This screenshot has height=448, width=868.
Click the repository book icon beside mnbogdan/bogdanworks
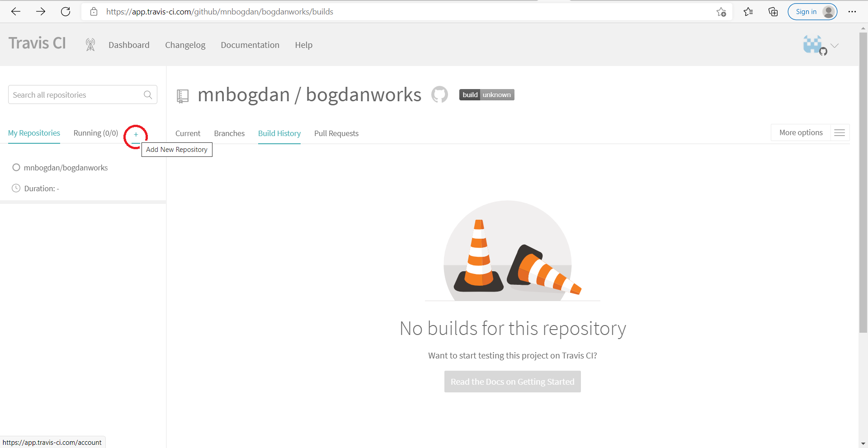pos(183,95)
